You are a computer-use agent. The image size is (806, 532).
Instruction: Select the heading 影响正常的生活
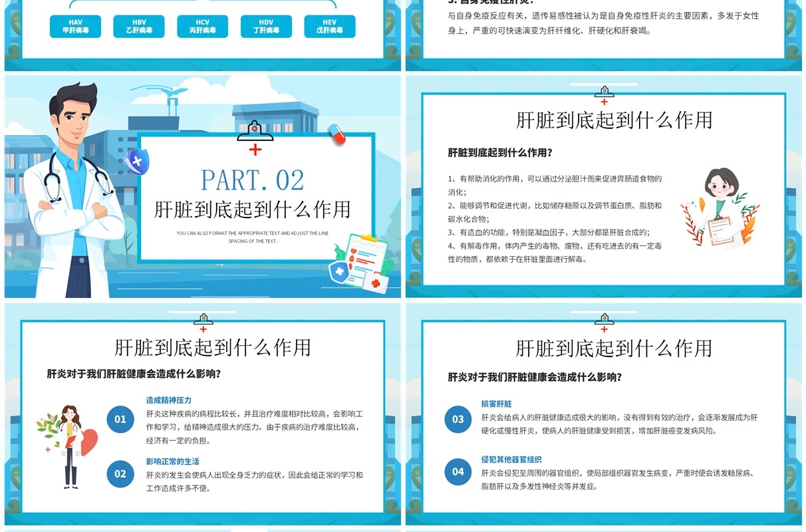point(173,462)
